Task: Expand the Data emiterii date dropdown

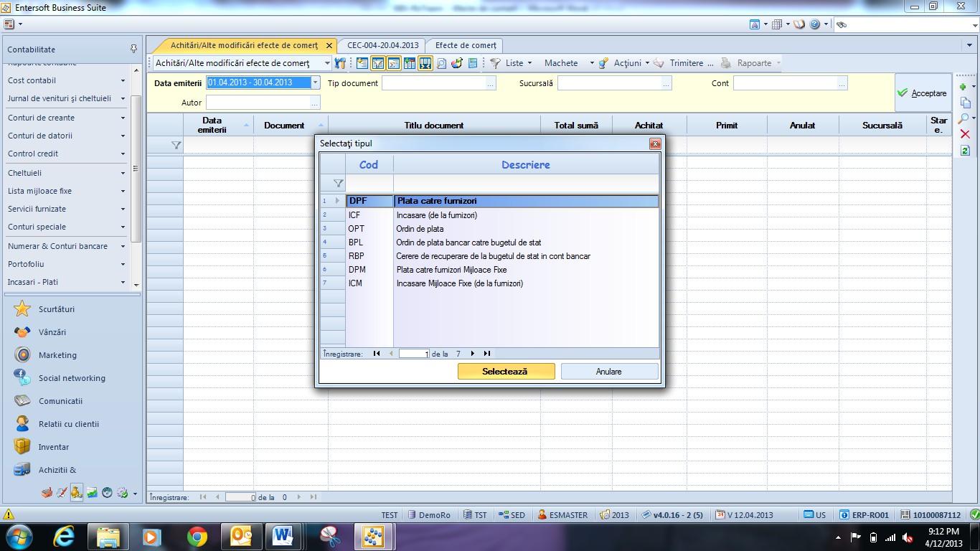Action: coord(315,83)
